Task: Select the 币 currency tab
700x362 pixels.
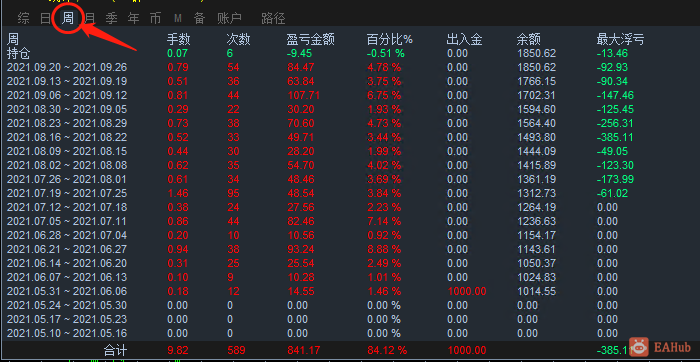Action: (155, 18)
